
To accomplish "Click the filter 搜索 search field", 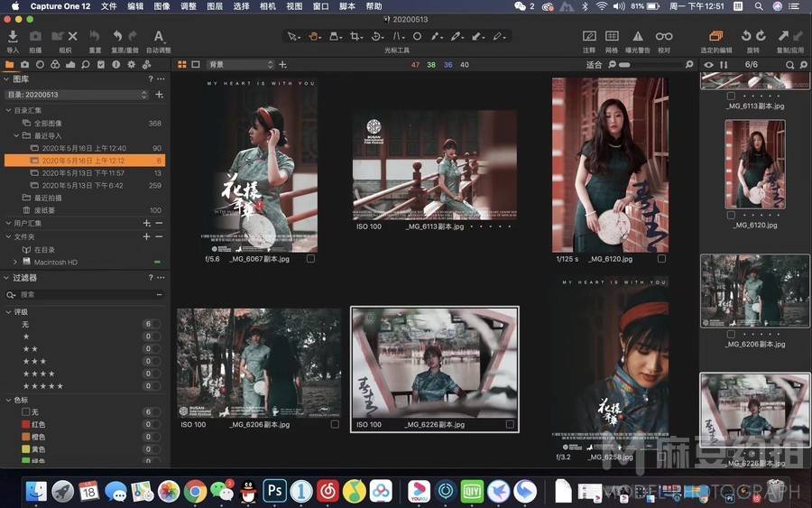I will (x=86, y=294).
